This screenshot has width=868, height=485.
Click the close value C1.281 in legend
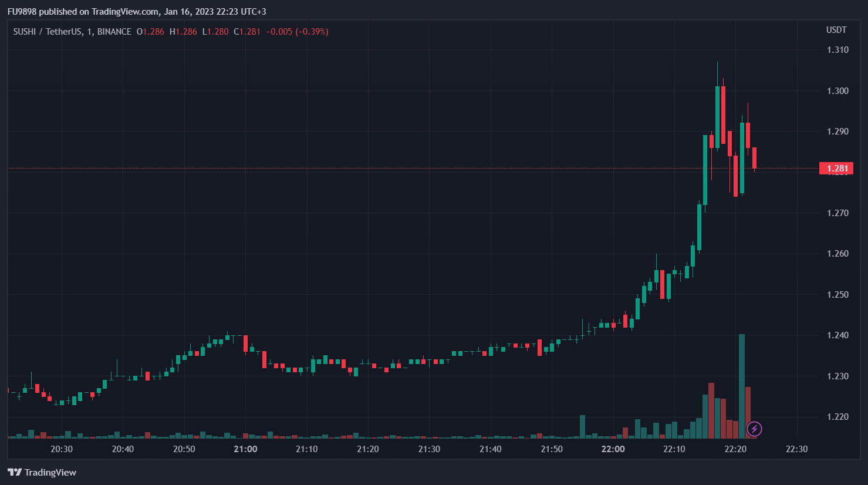(x=247, y=32)
